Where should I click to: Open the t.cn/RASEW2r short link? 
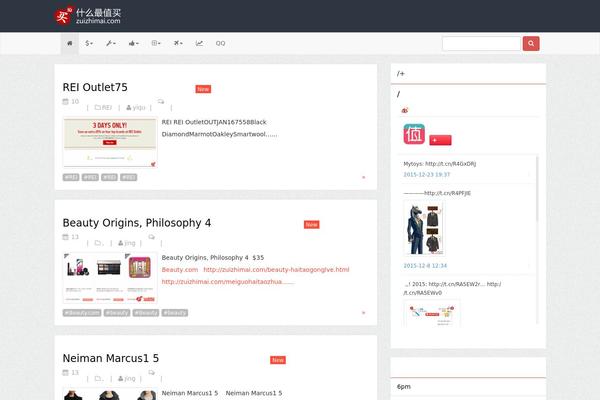point(457,284)
